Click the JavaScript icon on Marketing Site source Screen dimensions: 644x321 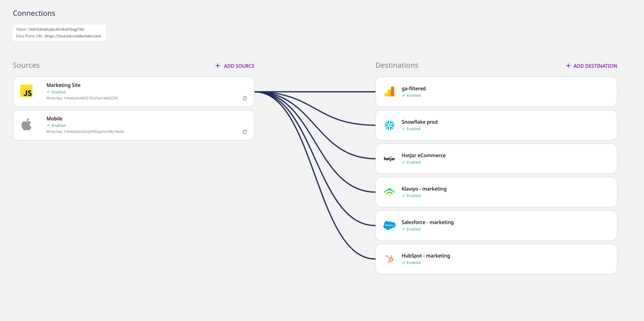click(x=26, y=91)
